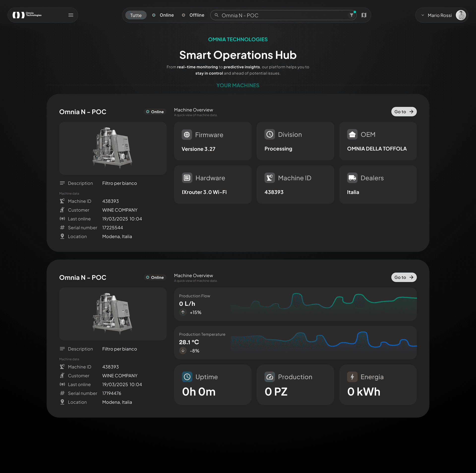The width and height of the screenshot is (476, 473).
Task: Click the Production Flow green chart
Action: 323,304
